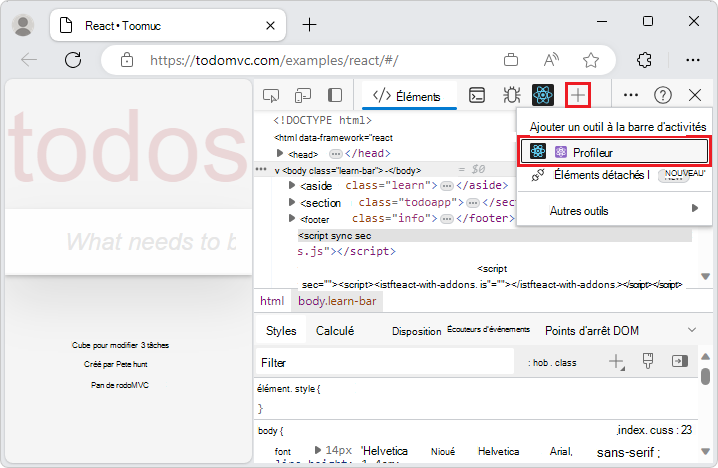Open browser Settings and more menu

tap(692, 60)
